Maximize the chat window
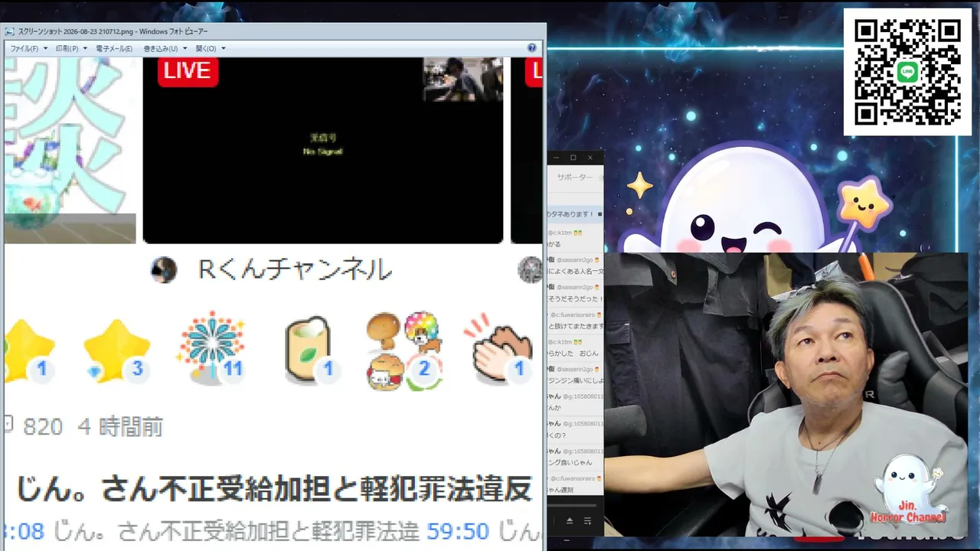The image size is (980, 551). click(573, 158)
